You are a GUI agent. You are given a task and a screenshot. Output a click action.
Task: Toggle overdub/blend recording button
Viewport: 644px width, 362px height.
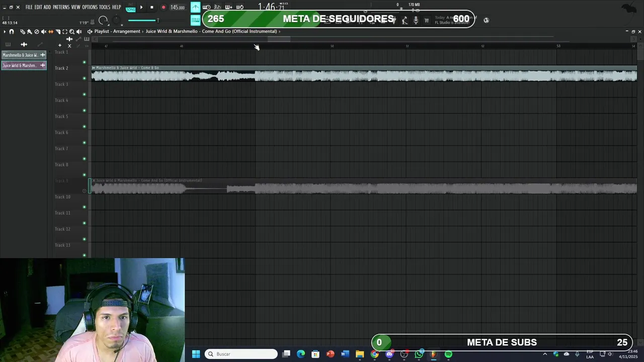coord(228,7)
